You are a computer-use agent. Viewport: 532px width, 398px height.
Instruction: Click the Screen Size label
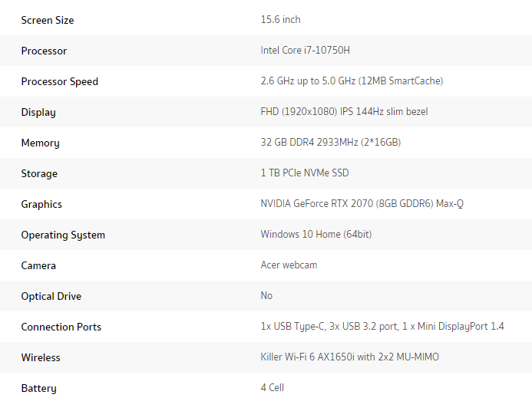[48, 20]
